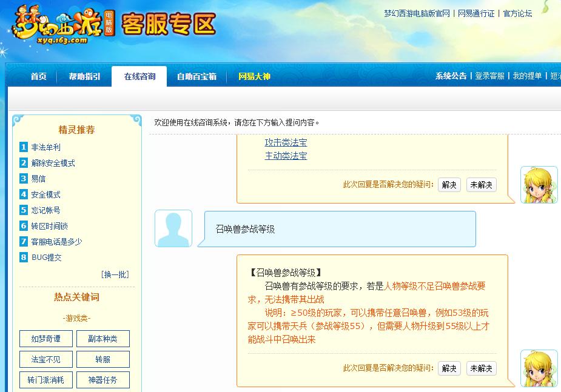Click the 未解决 button for the 法宝 reply
Viewport: 561px width, 392px height.
(x=481, y=185)
